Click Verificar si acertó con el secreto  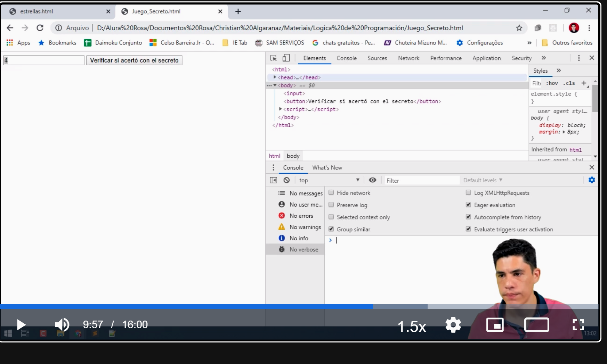pos(134,60)
